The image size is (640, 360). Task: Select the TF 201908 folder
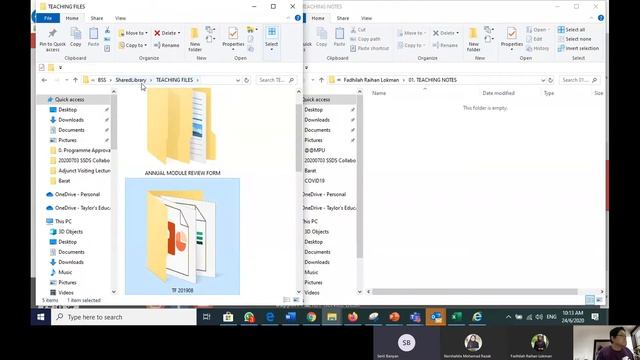click(182, 236)
